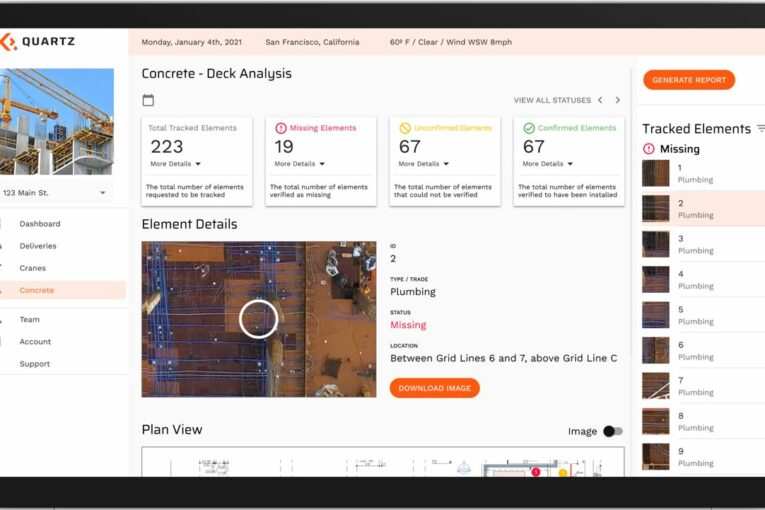
Task: Expand More Details under Missing Elements
Action: click(299, 164)
